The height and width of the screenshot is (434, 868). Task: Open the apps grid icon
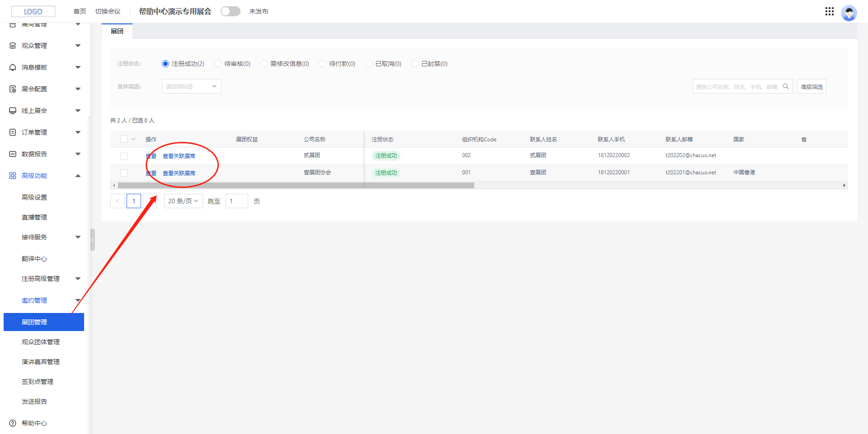pyautogui.click(x=829, y=11)
